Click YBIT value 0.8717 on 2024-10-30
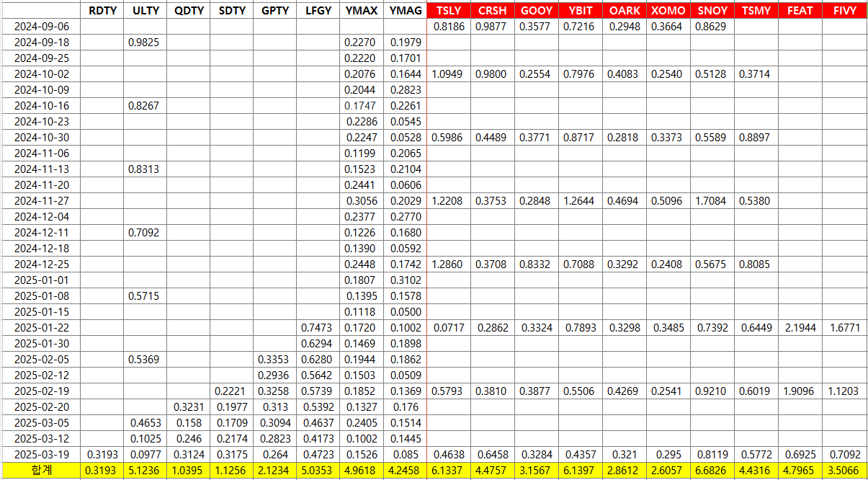Image resolution: width=868 pixels, height=480 pixels. click(579, 137)
